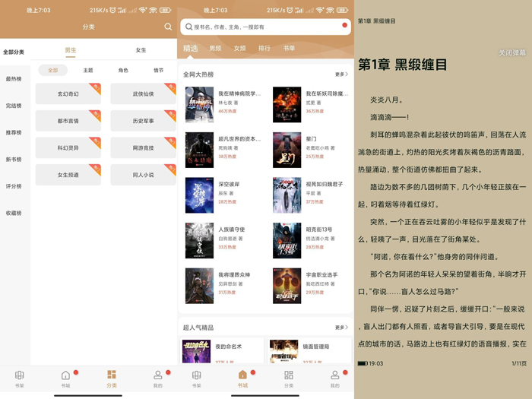Tap the page indicator 1/11页
The image size is (532, 399).
519,363
